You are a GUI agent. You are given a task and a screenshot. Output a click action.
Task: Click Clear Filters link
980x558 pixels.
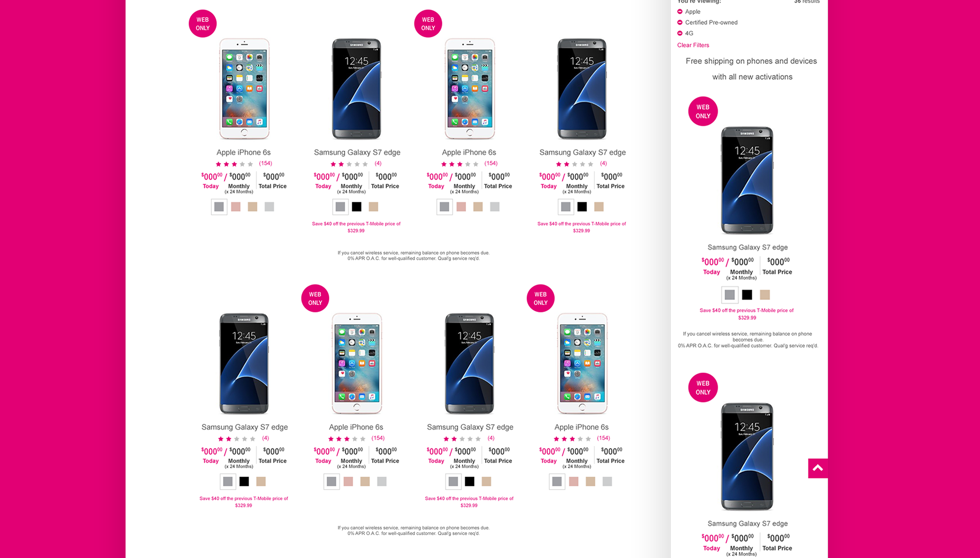693,45
